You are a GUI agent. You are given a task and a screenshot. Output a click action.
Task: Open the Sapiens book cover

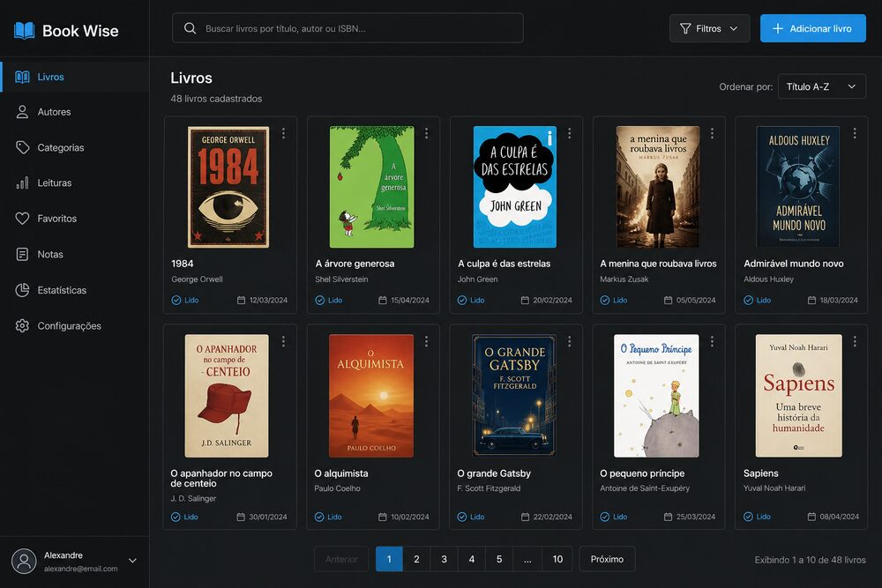point(799,396)
